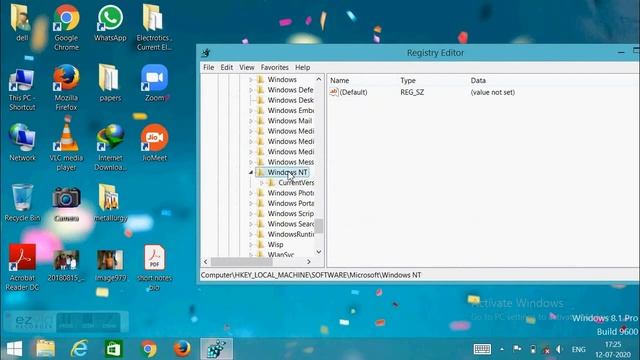Image resolution: width=640 pixels, height=360 pixels.
Task: Open File Explorer from the taskbar
Action: click(45, 349)
